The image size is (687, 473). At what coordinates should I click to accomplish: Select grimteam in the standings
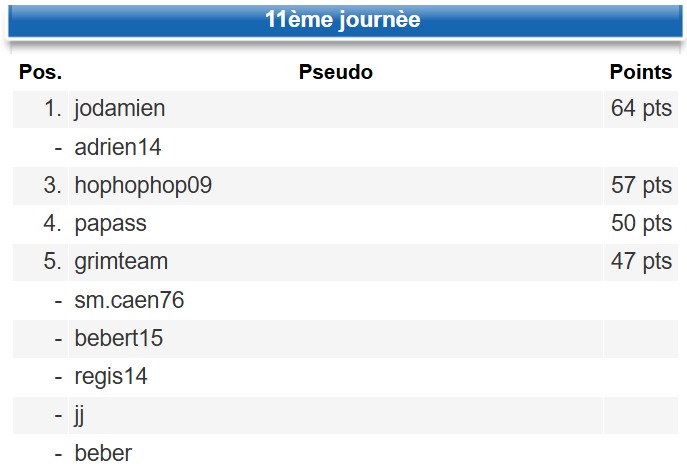tap(121, 261)
